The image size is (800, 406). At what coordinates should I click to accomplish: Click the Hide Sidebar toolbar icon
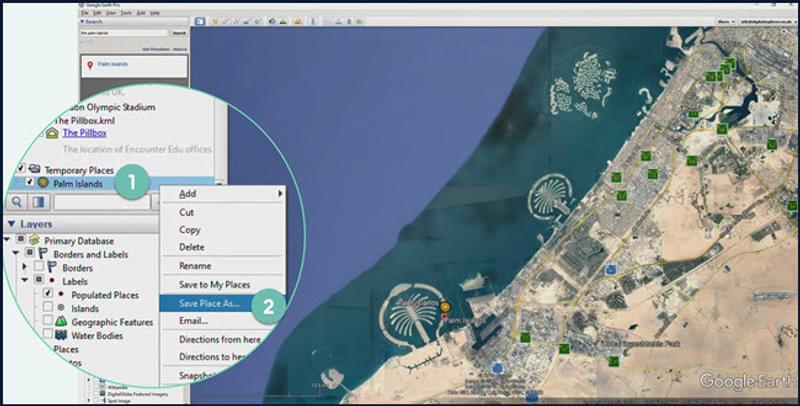200,21
